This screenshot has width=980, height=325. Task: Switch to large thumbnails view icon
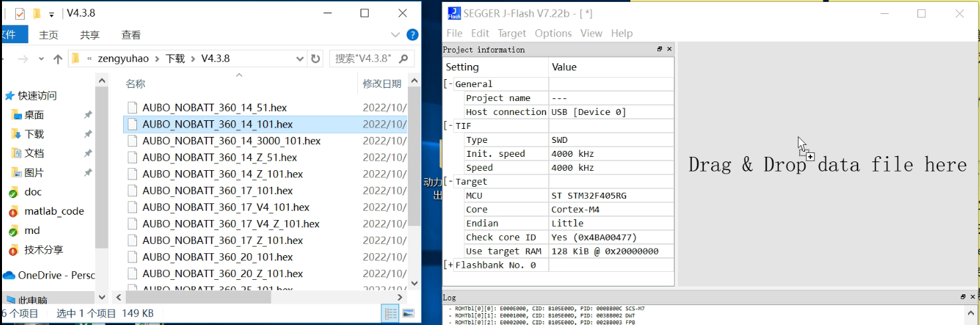[x=408, y=313]
